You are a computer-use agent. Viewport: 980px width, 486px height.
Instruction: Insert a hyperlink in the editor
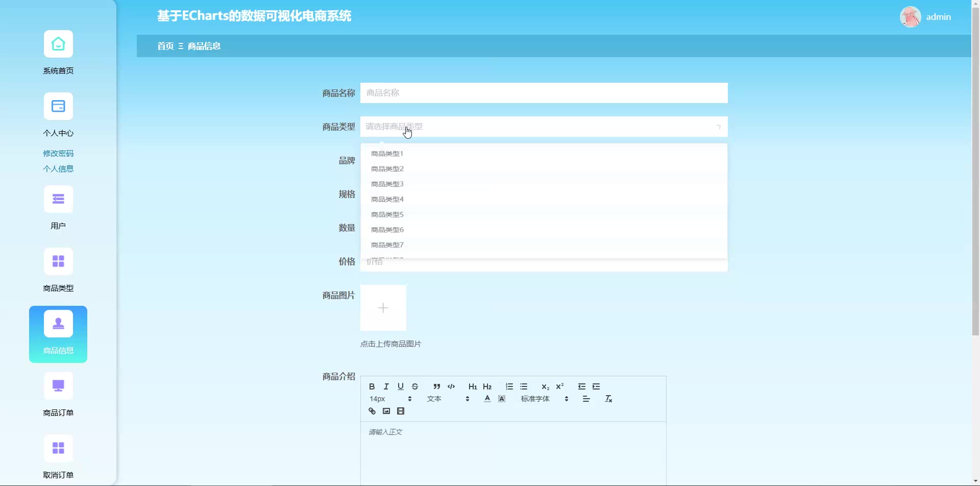(372, 411)
